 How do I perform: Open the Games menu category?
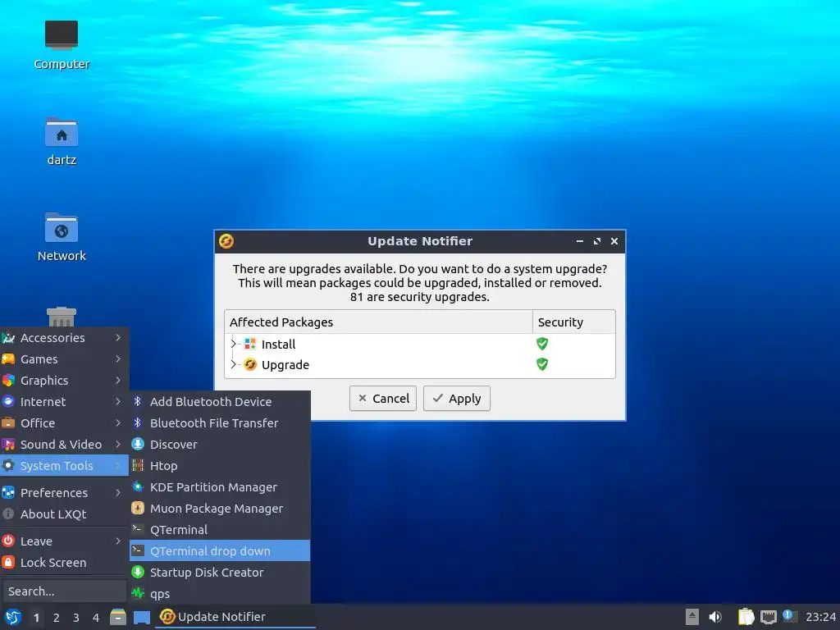(64, 359)
